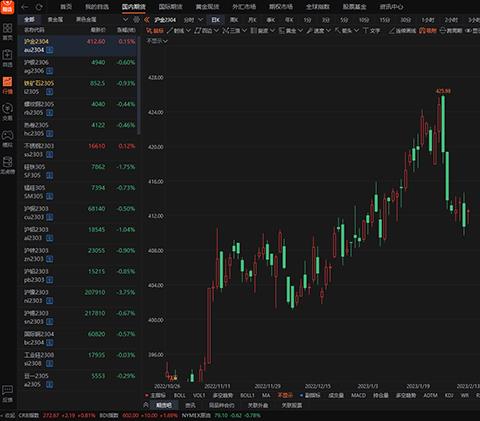Open the 关联股票 bottom tab
The image size is (480, 421).
[292, 405]
